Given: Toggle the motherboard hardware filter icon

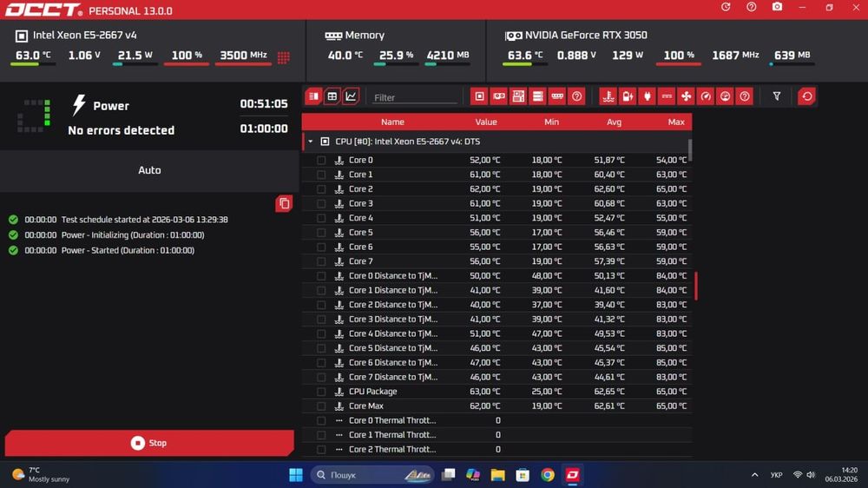Looking at the screenshot, I should coord(518,96).
